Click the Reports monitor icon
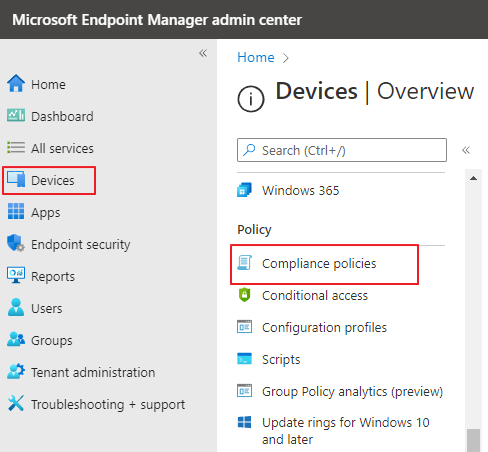 coord(16,275)
